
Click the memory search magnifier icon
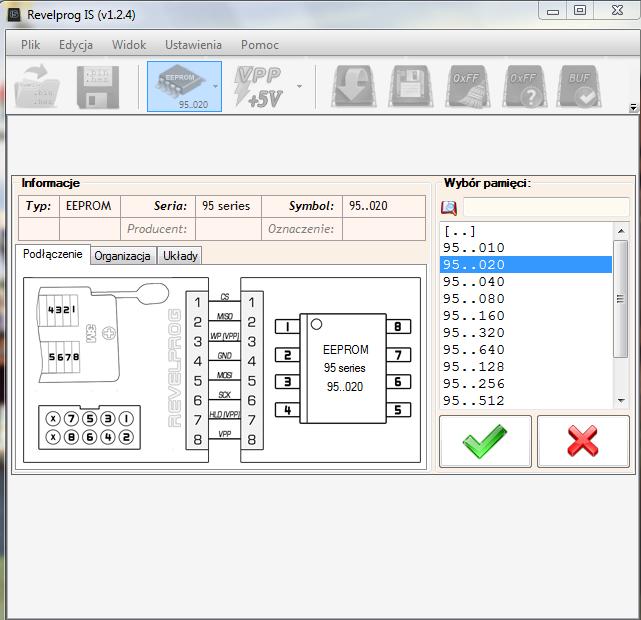[x=449, y=208]
